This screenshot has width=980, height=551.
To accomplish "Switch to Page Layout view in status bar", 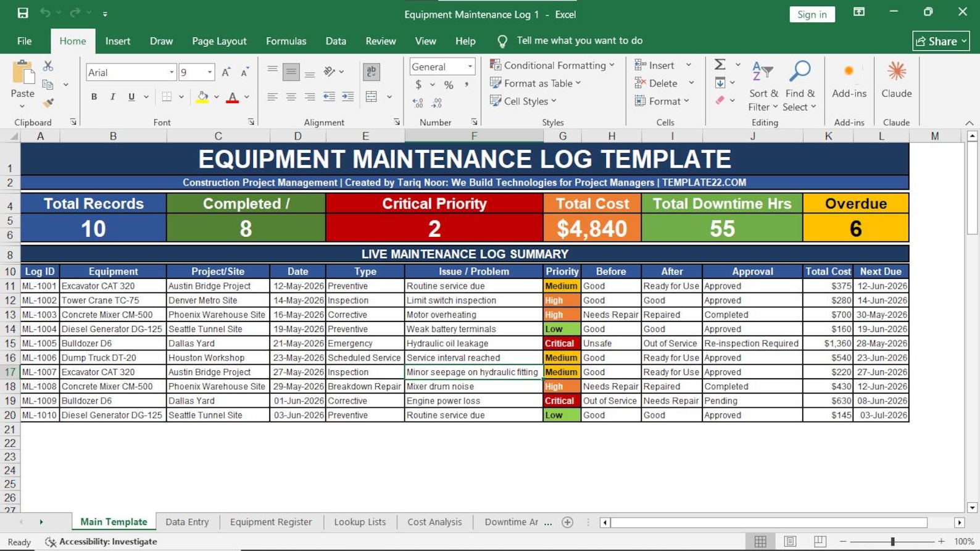I will click(x=790, y=541).
